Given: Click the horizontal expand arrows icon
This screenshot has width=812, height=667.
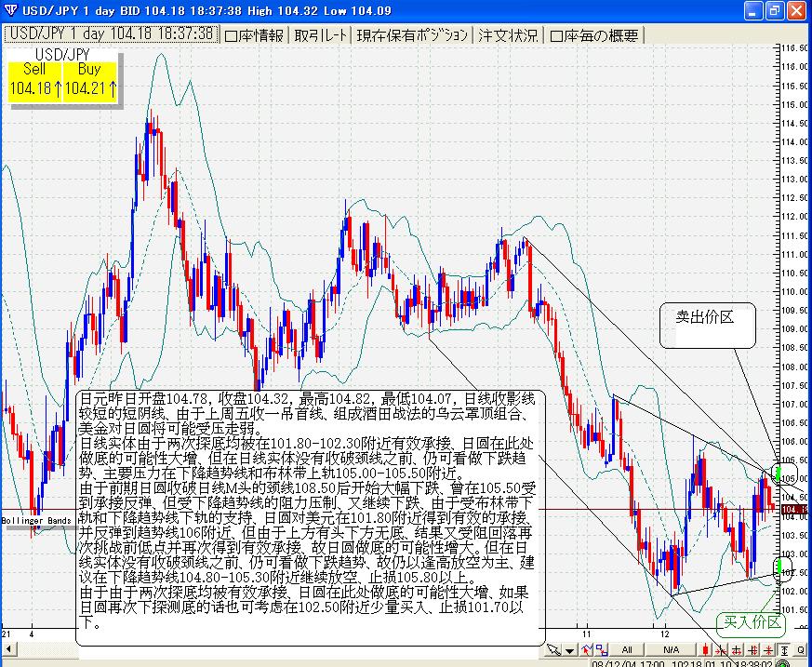Looking at the screenshot, I should point(737,650).
